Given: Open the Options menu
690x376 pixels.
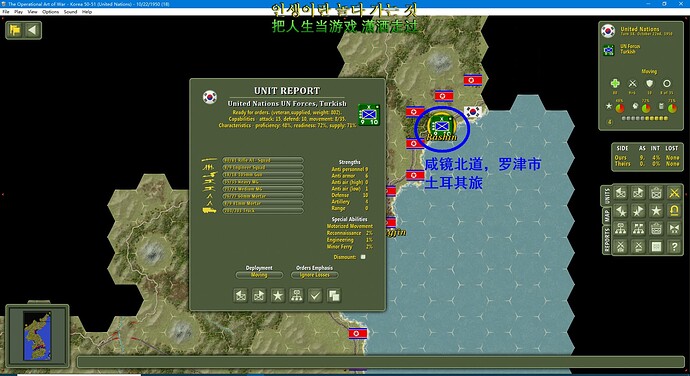Looking at the screenshot, I should (51, 12).
